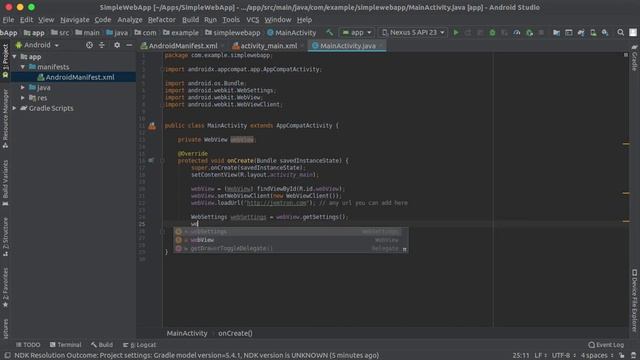Viewport: 640px width, 360px height.
Task: Open the VCS menu
Action: [253, 20]
